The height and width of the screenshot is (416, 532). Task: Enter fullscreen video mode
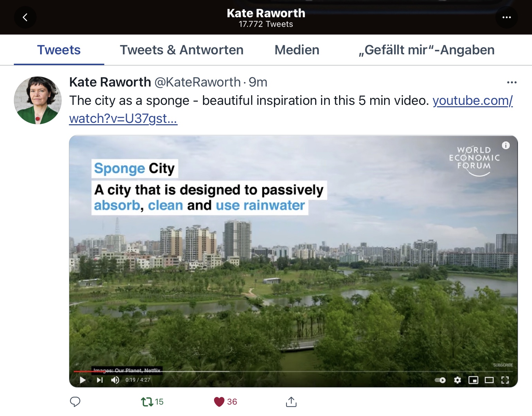tap(505, 380)
